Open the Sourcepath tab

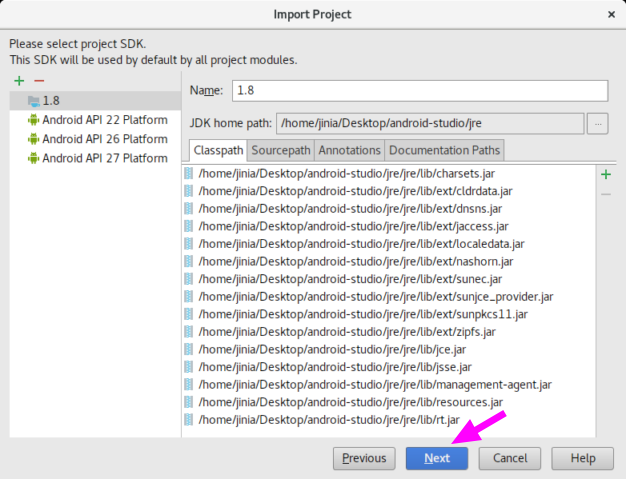pyautogui.click(x=281, y=150)
